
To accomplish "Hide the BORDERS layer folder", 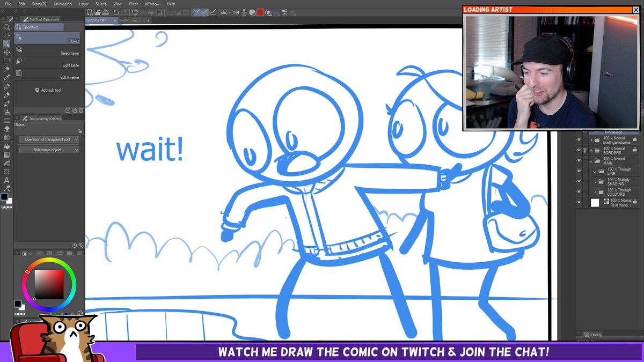I will coord(579,150).
